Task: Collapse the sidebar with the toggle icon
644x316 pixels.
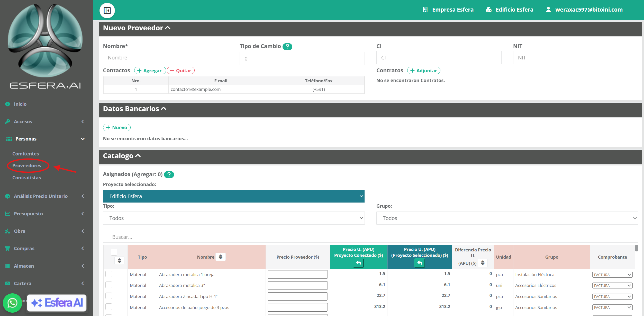Action: tap(107, 11)
